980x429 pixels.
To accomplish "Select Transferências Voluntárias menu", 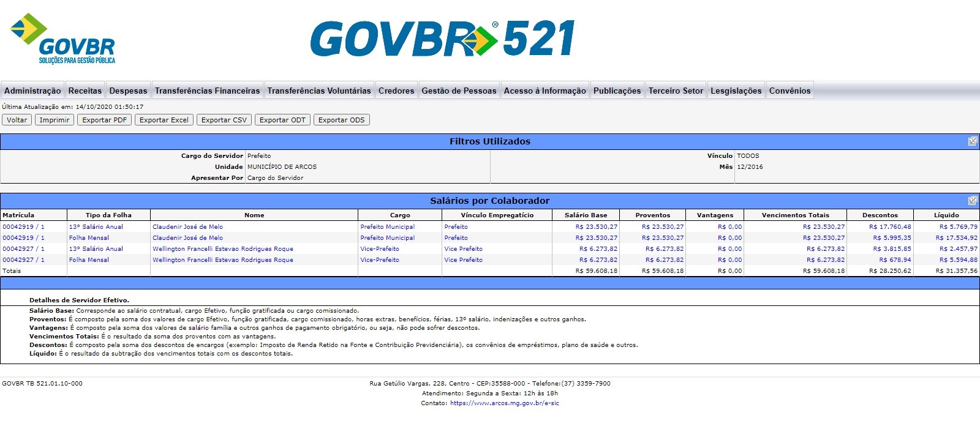I will 319,91.
